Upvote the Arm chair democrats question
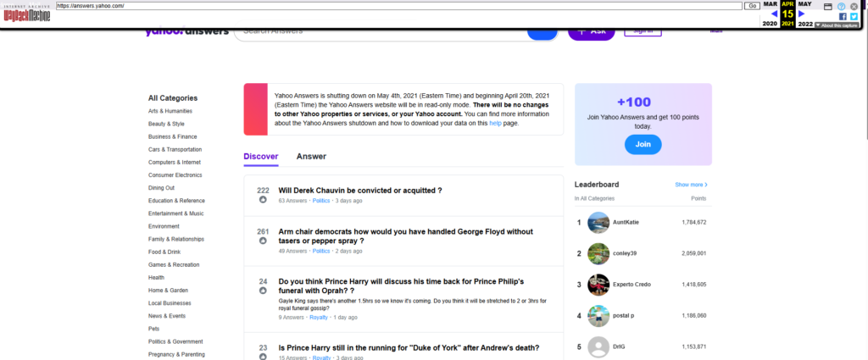The height and width of the screenshot is (360, 868). tap(263, 241)
